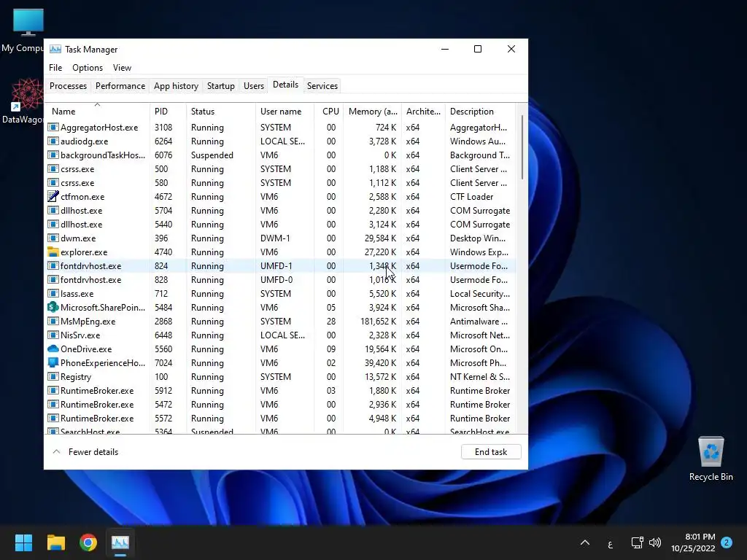The height and width of the screenshot is (560, 747).
Task: Select the dllhost.exe row with PID 5704
Action: coord(281,211)
